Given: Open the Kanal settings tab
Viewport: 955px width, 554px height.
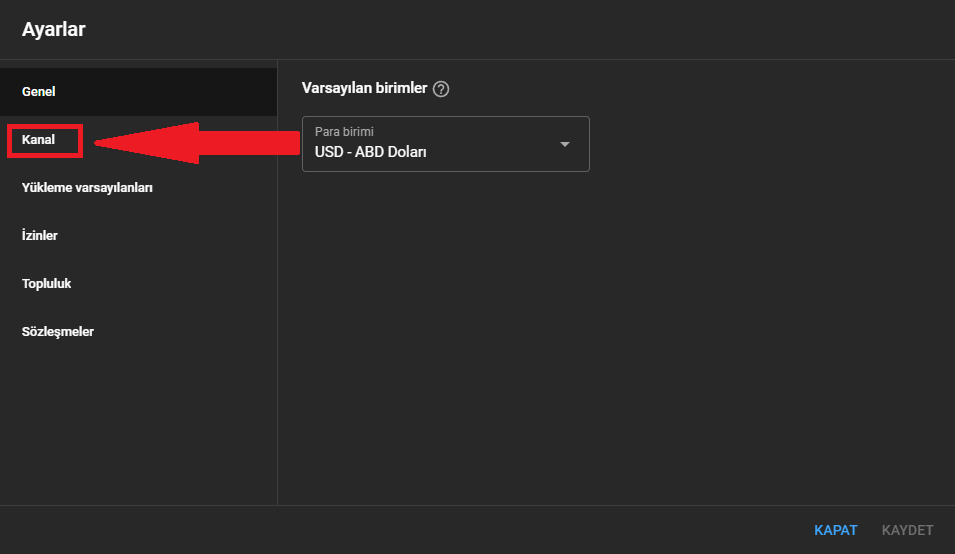Looking at the screenshot, I should click(39, 140).
